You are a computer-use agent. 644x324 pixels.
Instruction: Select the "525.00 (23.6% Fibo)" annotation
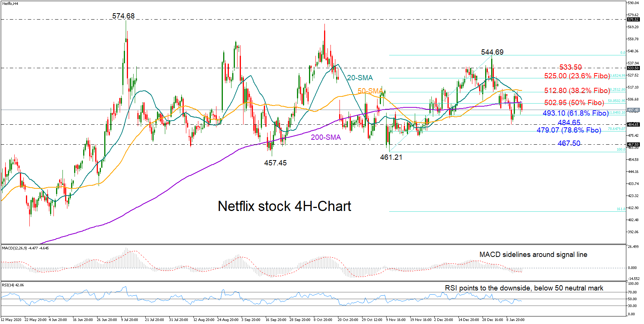(x=577, y=76)
